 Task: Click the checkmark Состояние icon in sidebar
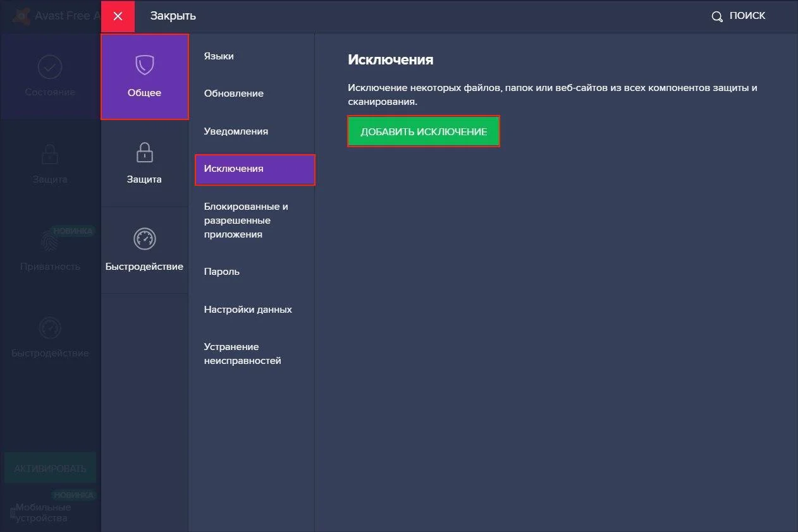[x=50, y=66]
